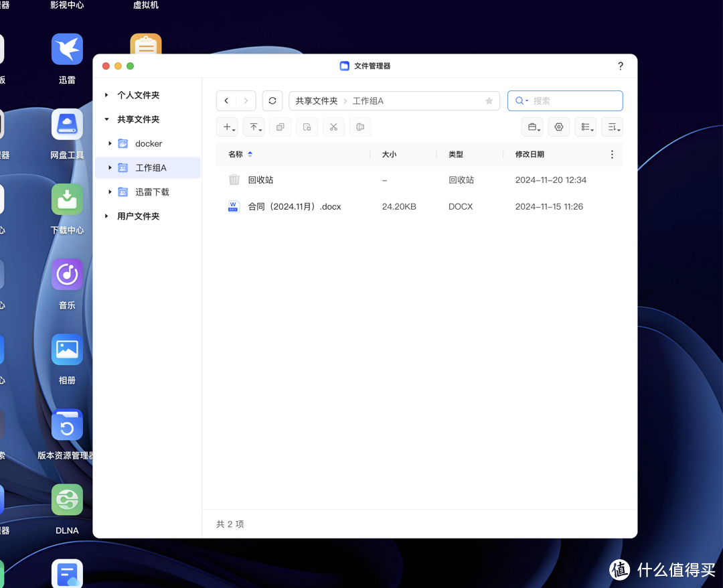Click the cut scissors icon
The width and height of the screenshot is (723, 588).
click(x=333, y=127)
